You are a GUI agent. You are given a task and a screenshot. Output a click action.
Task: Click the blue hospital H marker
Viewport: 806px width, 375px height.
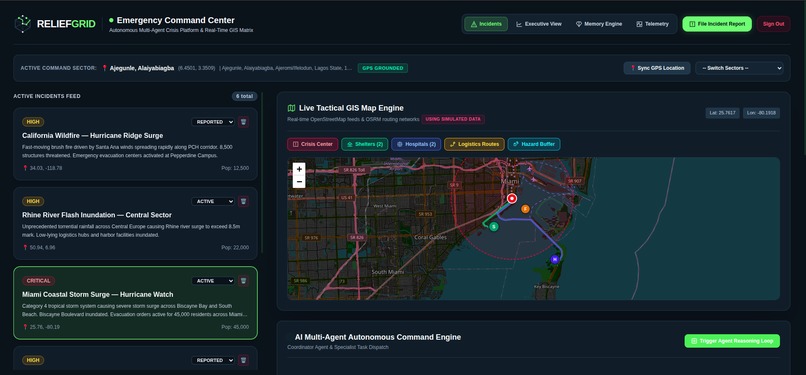tap(554, 259)
